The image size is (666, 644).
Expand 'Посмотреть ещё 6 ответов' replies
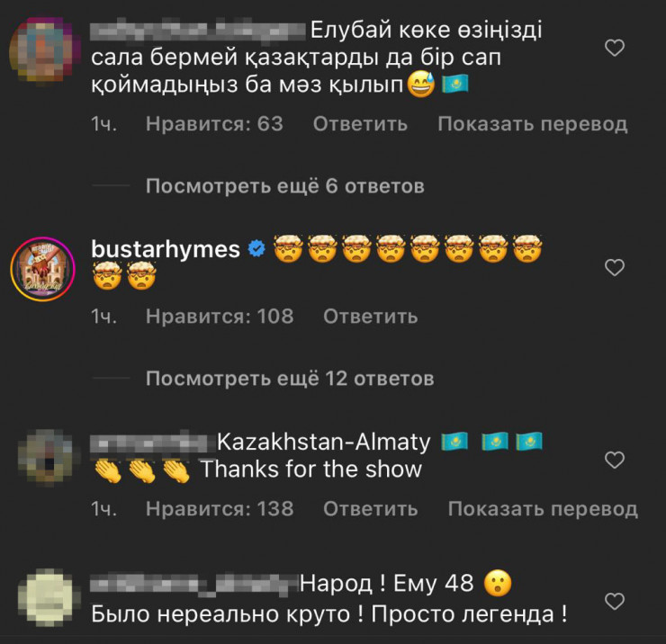point(284,186)
